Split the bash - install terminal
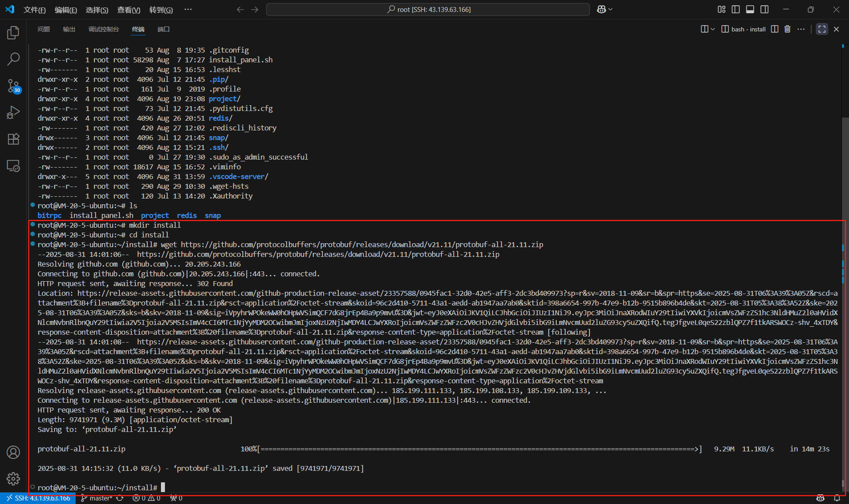The height and width of the screenshot is (504, 849). 774,29
